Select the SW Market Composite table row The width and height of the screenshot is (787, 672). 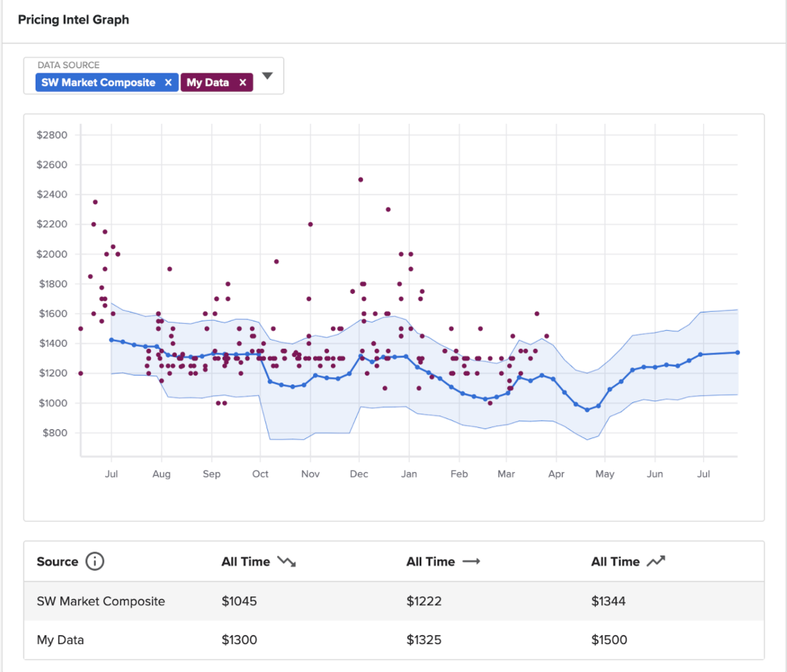click(x=394, y=601)
